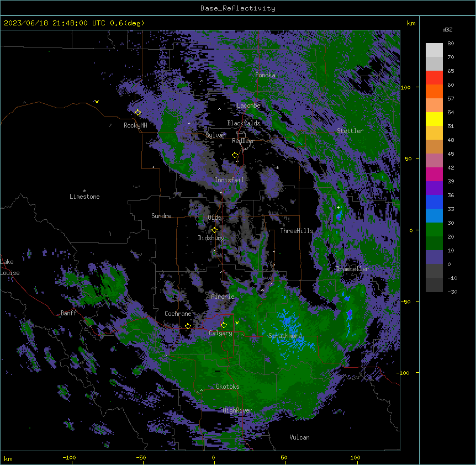Click the Airdrie city label

223,297
